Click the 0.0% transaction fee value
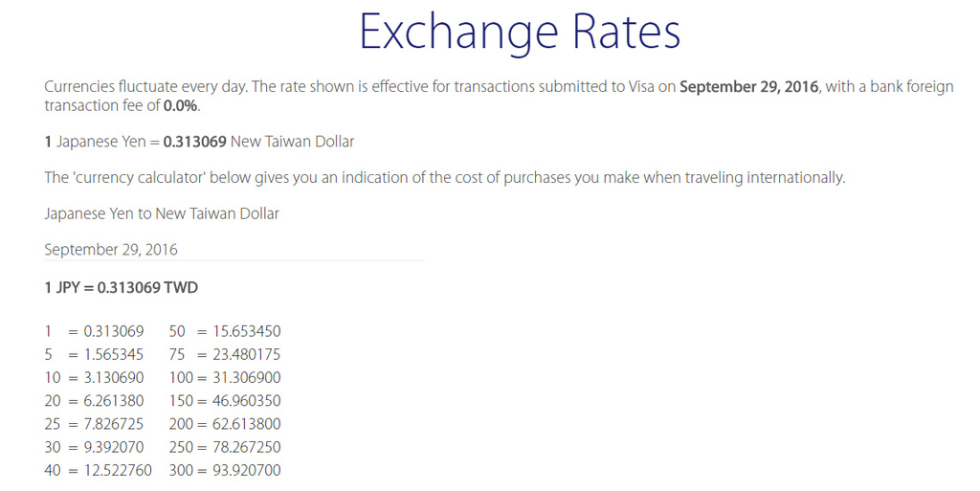Screen dimensions: 980x491 click(x=180, y=105)
